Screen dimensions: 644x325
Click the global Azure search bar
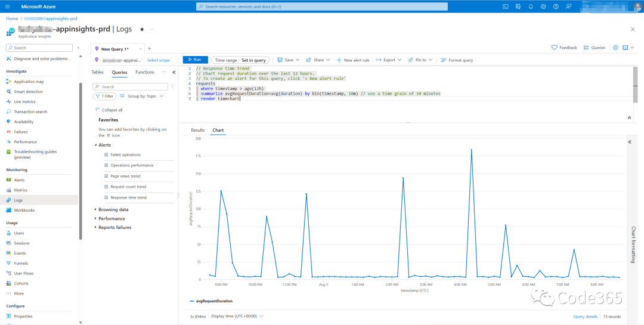click(x=322, y=7)
